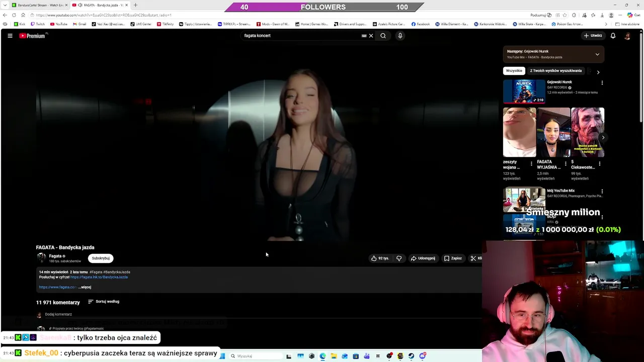Open options for 'FAGATA WYJAŚNIA' short
Image resolution: width=644 pixels, height=362 pixels.
tap(566, 164)
